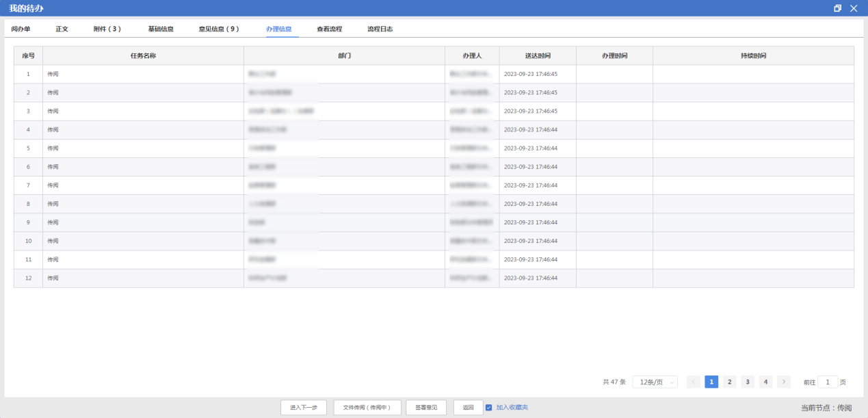Close the 我的待办 dialog window
The height and width of the screenshot is (418, 868).
[x=854, y=8]
